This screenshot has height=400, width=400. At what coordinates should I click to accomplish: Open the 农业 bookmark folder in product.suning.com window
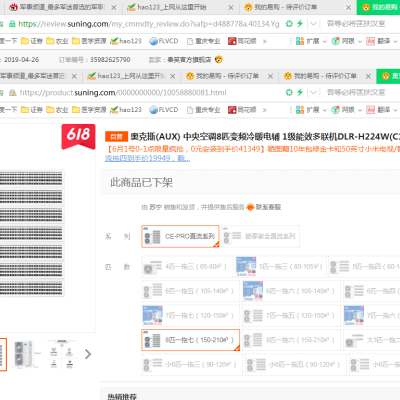57,110
